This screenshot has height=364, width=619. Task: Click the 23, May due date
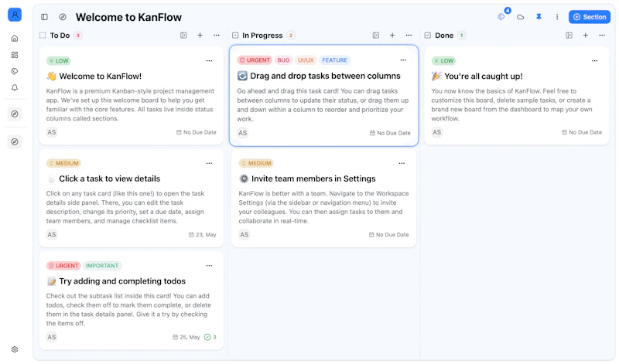tap(203, 235)
